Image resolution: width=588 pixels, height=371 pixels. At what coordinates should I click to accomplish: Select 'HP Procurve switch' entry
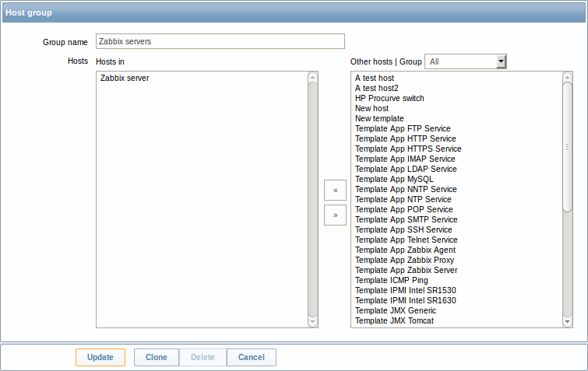(x=389, y=98)
